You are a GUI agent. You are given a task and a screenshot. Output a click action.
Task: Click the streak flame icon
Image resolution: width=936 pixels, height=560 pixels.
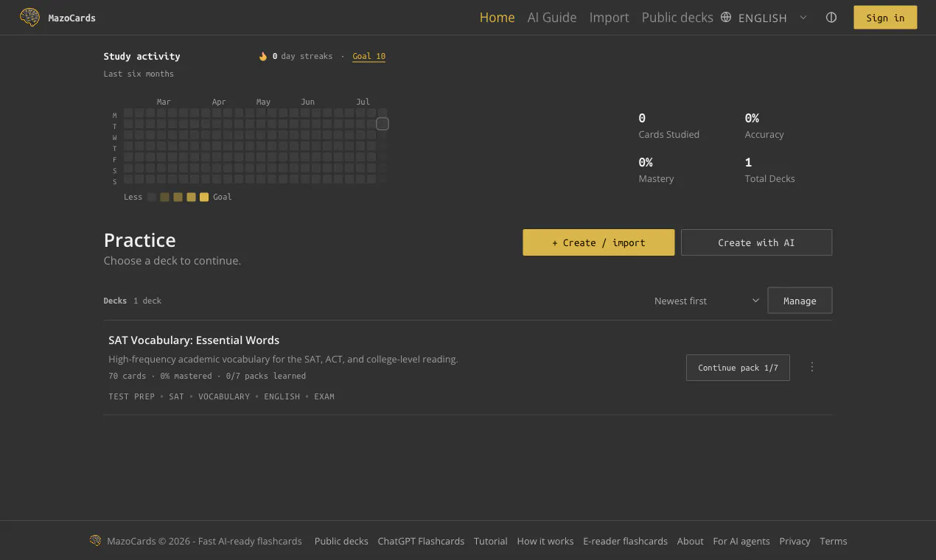tap(263, 56)
